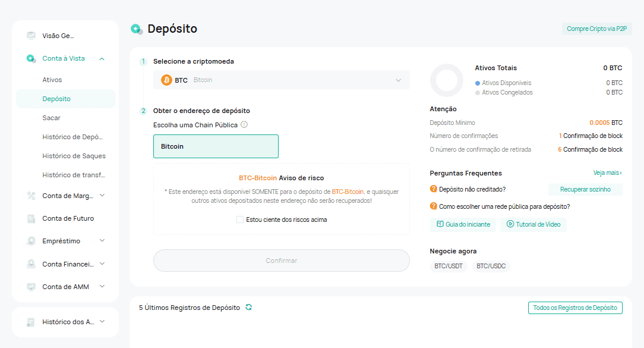Open the BTC cryptocurrency dropdown
Viewport: 644px width, 348px height.
[x=282, y=80]
